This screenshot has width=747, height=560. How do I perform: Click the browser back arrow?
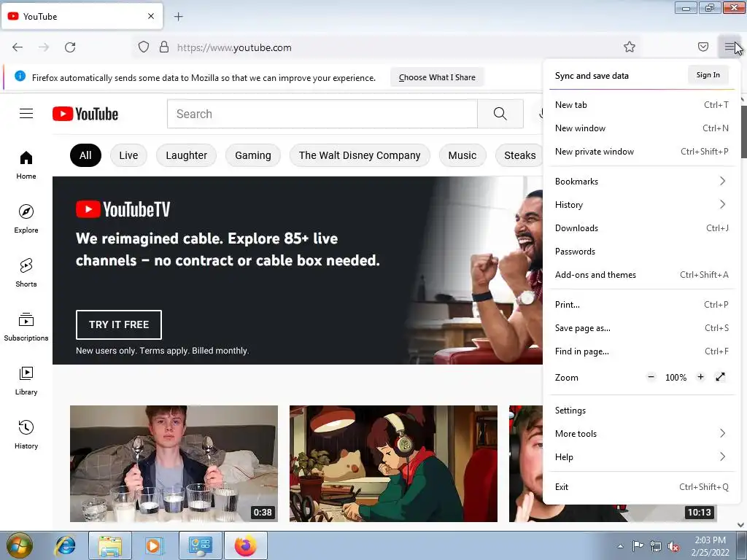[18, 47]
